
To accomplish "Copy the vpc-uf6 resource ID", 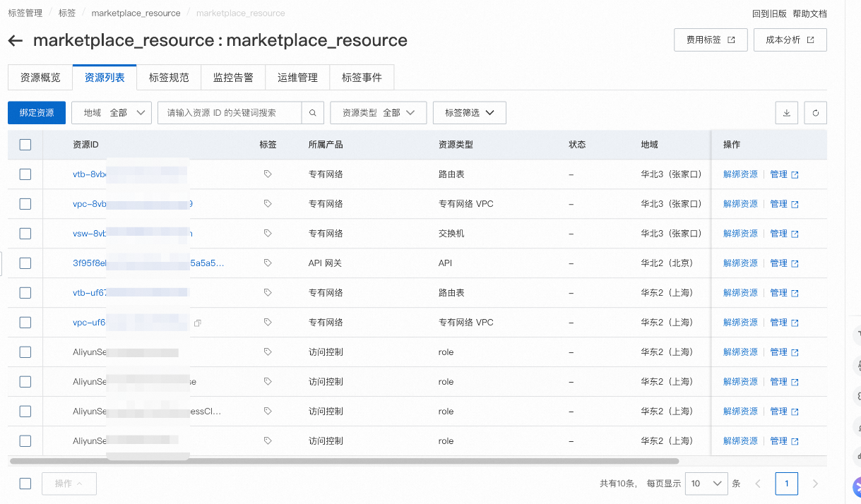I will pyautogui.click(x=198, y=323).
